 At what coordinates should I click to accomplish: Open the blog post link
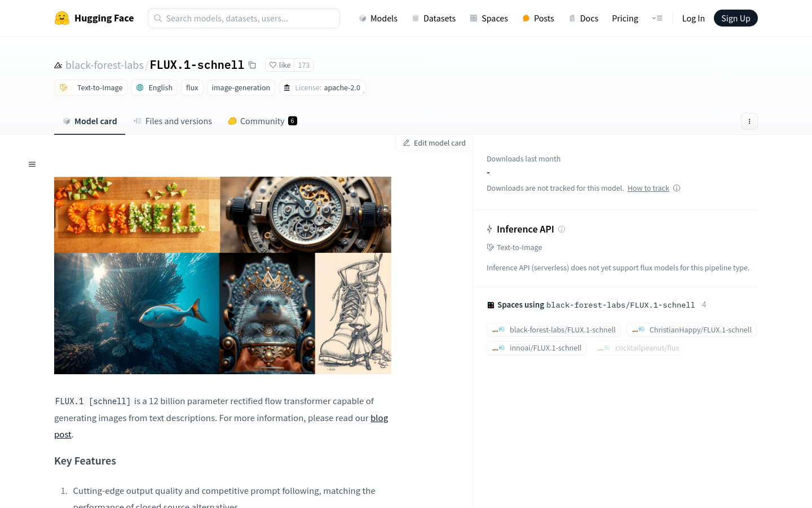pos(379,418)
